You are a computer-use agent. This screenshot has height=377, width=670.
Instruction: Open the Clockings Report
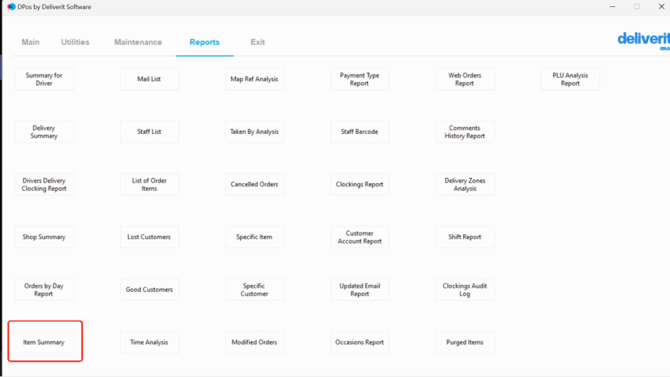click(x=359, y=184)
